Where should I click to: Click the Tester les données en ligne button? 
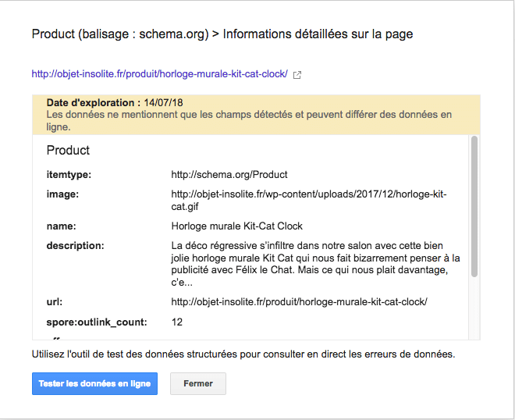point(94,383)
